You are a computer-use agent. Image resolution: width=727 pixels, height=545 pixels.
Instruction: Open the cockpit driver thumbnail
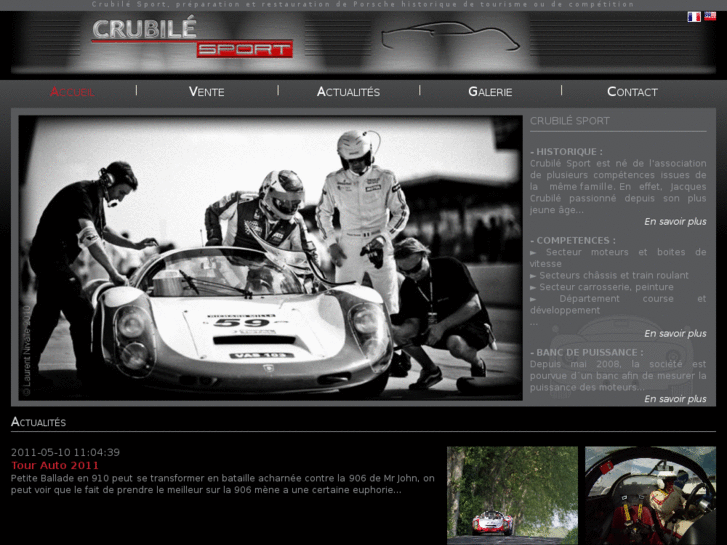click(x=650, y=495)
